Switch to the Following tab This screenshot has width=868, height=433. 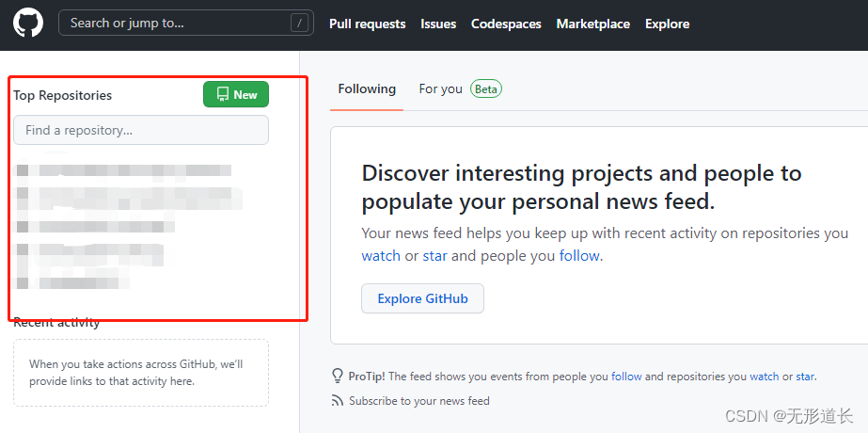(x=367, y=88)
